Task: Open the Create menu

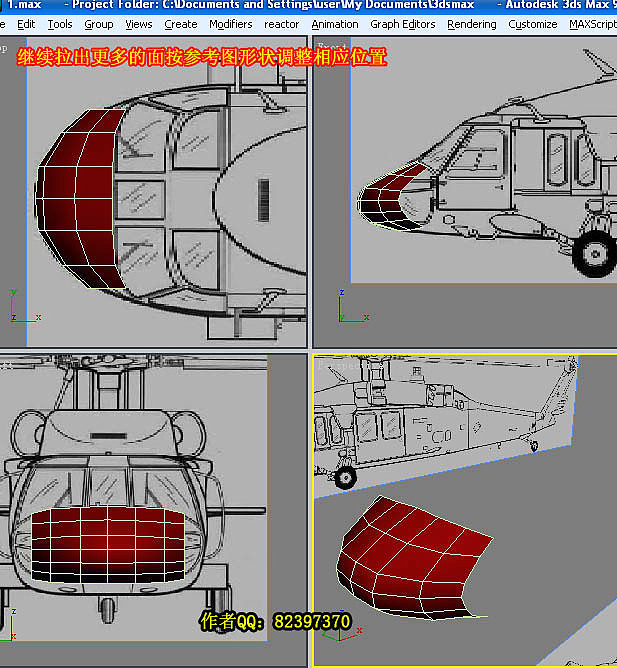Action: click(x=181, y=25)
